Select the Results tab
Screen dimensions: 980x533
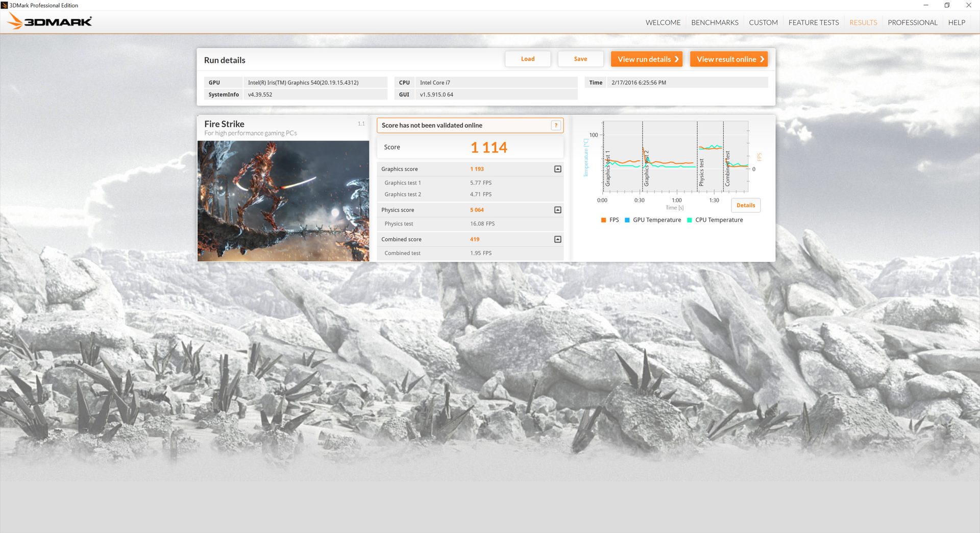coord(863,22)
